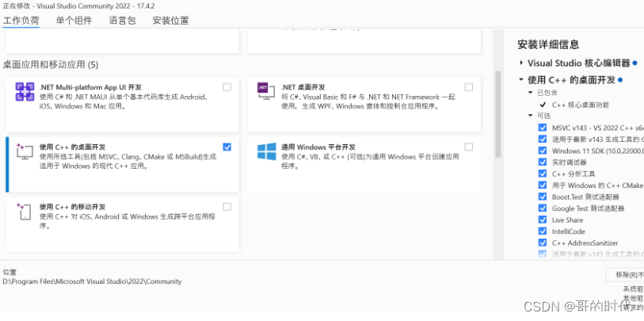Click the workloads list vertical scrollbar thumb

click(x=497, y=114)
